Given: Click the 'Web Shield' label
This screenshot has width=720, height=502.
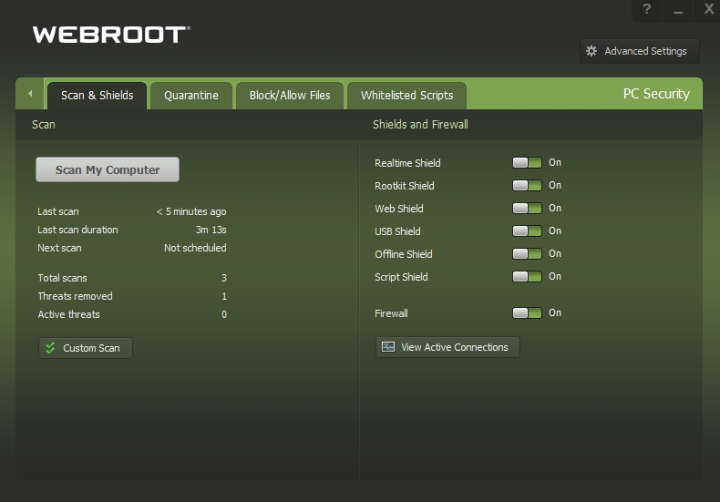Looking at the screenshot, I should (399, 209).
